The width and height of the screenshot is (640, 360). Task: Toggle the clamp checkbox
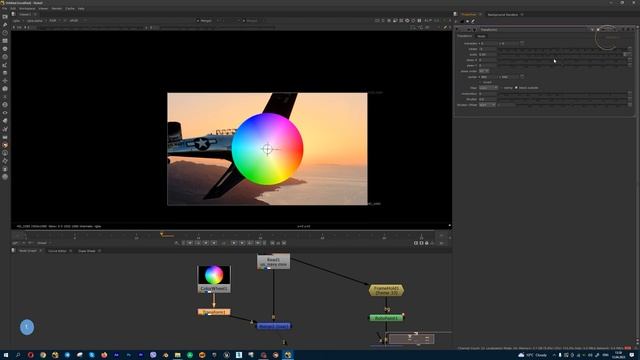pos(501,88)
